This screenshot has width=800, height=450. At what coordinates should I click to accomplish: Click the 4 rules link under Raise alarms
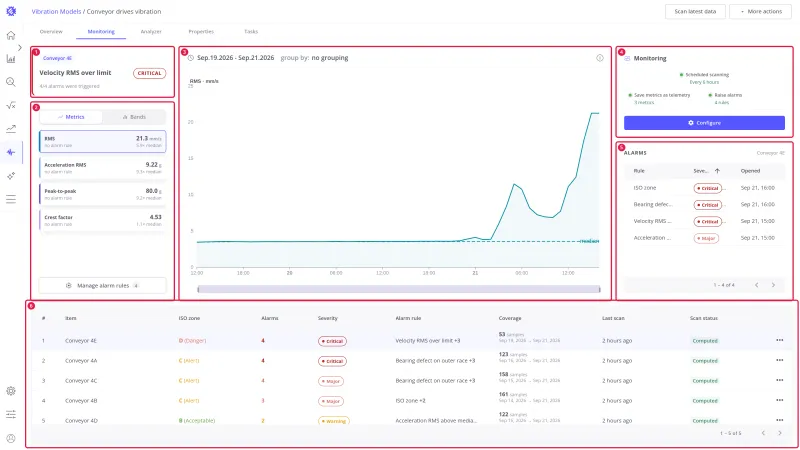pos(721,103)
